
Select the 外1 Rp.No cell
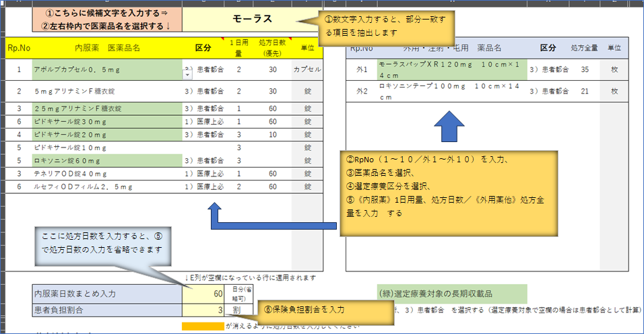click(362, 70)
